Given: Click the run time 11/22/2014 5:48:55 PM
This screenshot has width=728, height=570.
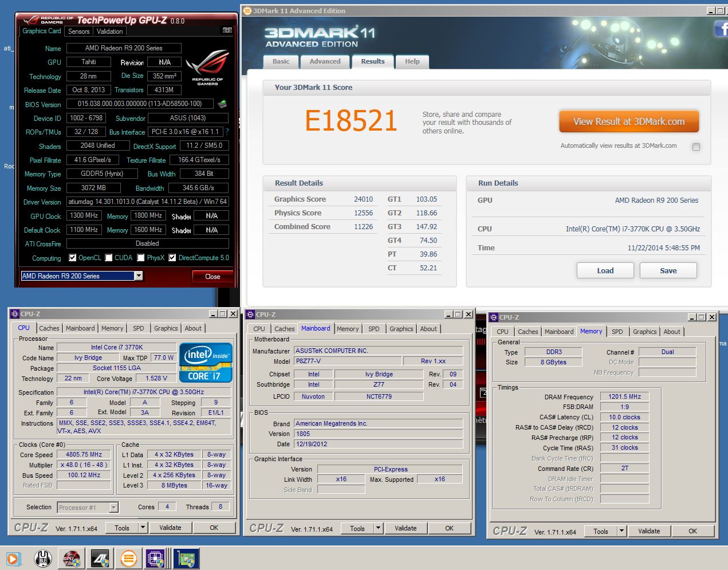Looking at the screenshot, I should pos(663,248).
